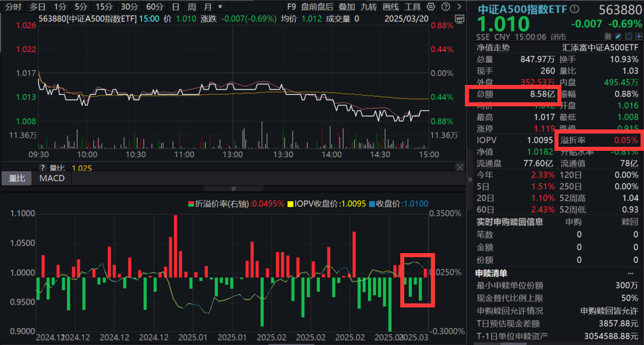Click the blue plus icon to add stock
Image resolution: width=644 pixels, height=345 pixels.
638,36
